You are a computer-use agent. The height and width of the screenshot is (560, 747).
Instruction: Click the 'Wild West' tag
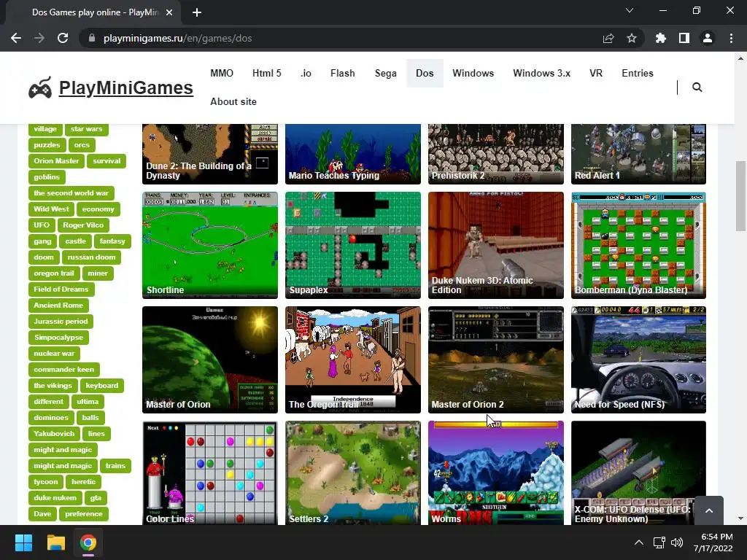pyautogui.click(x=51, y=209)
